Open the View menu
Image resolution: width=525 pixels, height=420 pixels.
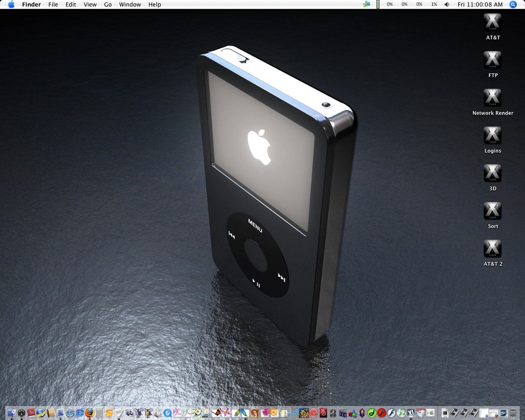(x=90, y=5)
